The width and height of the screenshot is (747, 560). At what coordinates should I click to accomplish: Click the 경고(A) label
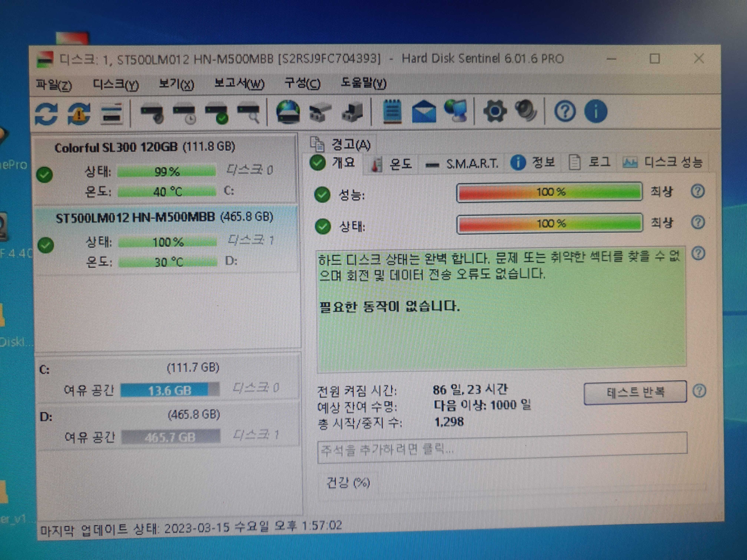[x=351, y=145]
